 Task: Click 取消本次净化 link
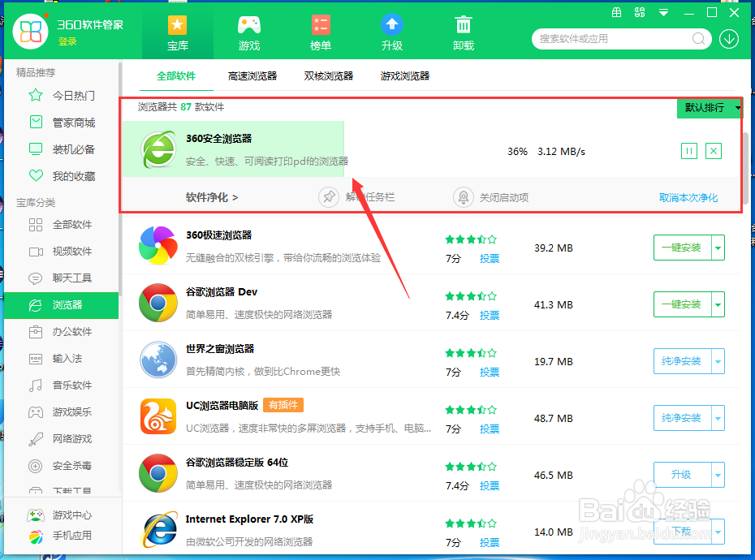pos(688,198)
